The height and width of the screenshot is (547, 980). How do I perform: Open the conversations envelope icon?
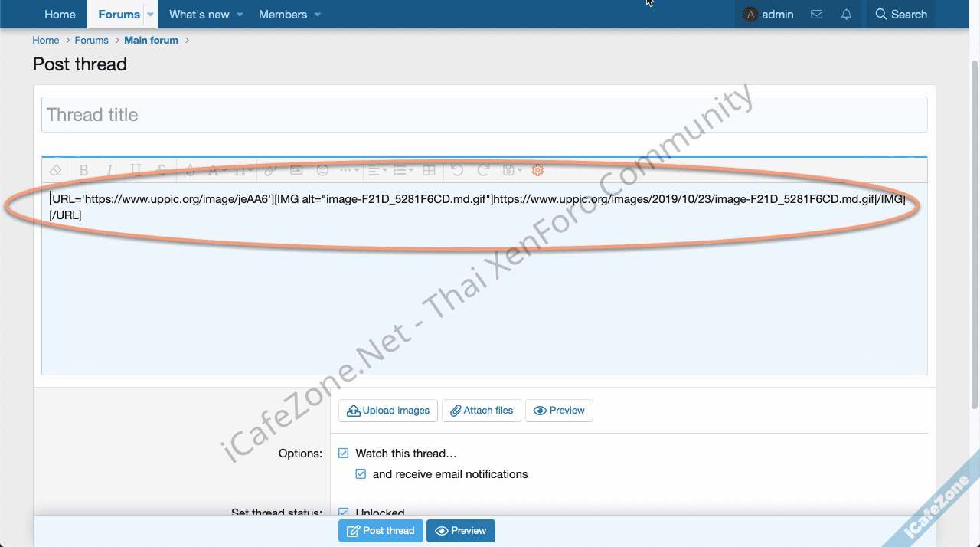coord(817,15)
